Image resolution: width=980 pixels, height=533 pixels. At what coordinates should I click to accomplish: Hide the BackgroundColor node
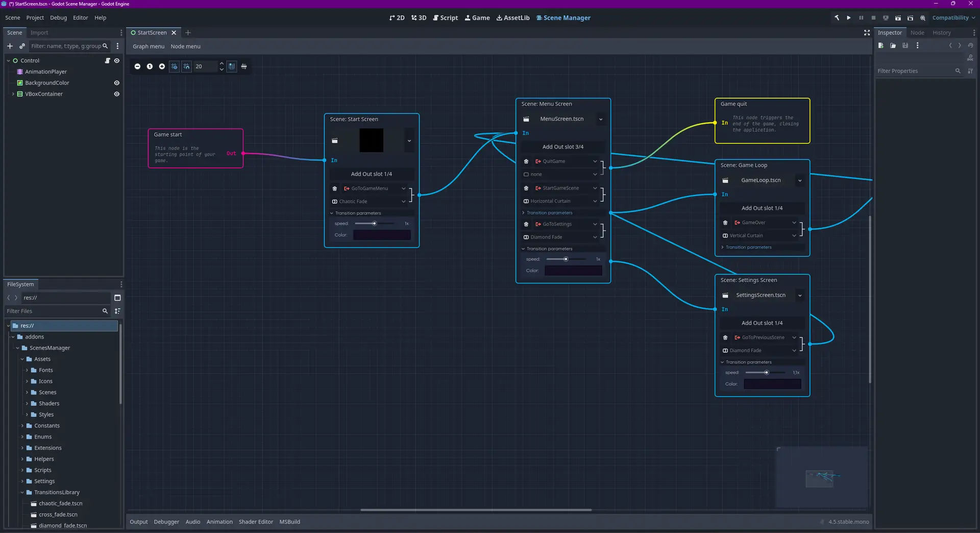tap(117, 83)
